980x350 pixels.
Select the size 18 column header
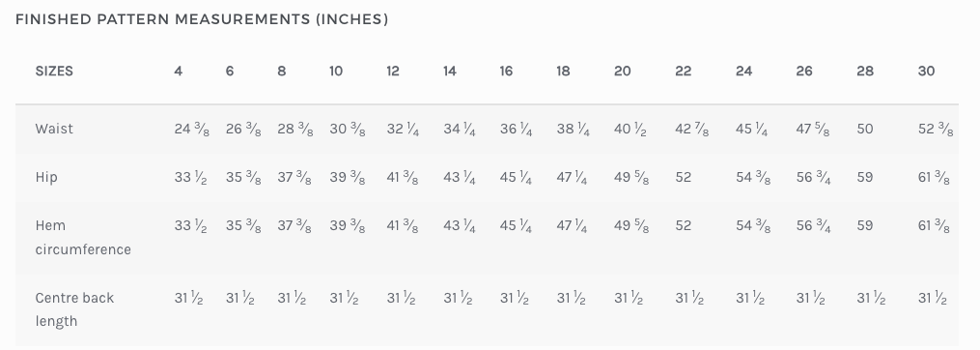pyautogui.click(x=563, y=72)
